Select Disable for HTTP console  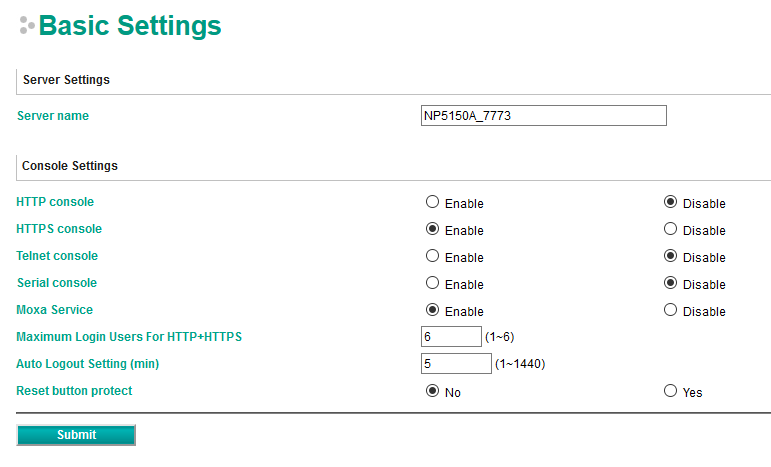tap(670, 202)
